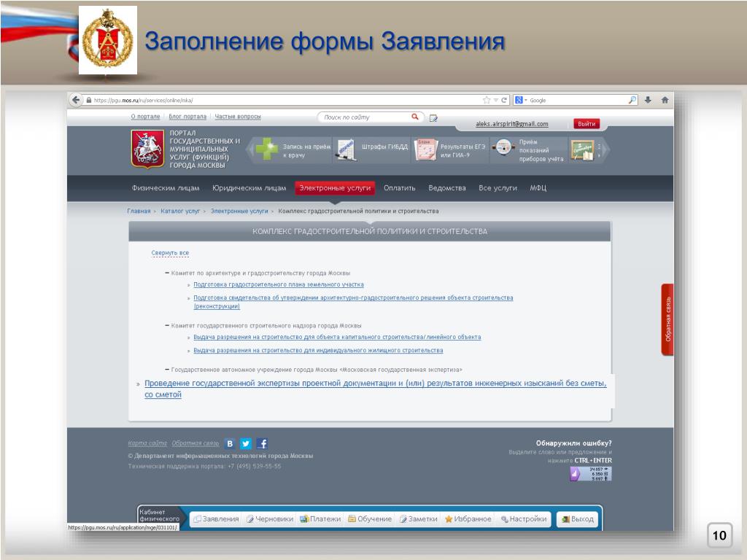Click the Twitter social icon
The width and height of the screenshot is (747, 560).
pyautogui.click(x=246, y=444)
